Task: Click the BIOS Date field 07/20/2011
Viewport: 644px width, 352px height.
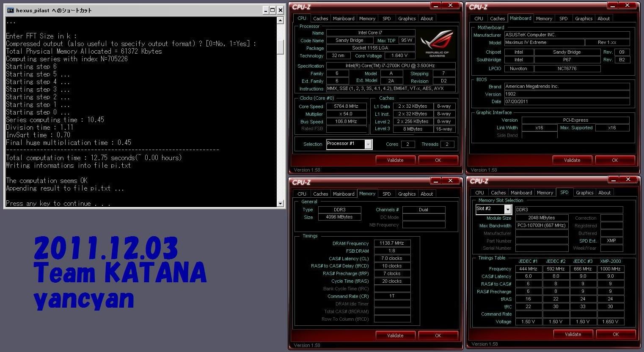Action: pos(567,102)
